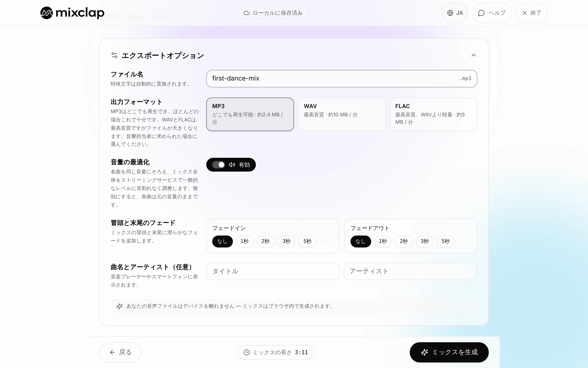Click the sliders icon beside エクスポートオプション
The width and height of the screenshot is (588, 368).
coord(114,55)
